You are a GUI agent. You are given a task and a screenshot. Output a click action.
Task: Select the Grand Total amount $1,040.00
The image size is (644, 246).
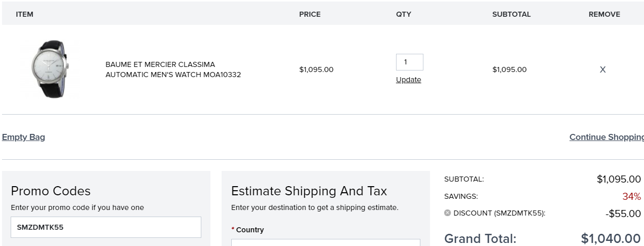click(611, 238)
